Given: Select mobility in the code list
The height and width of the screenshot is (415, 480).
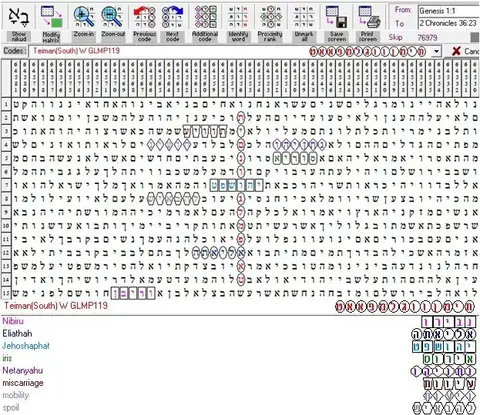Looking at the screenshot, I should [x=16, y=395].
